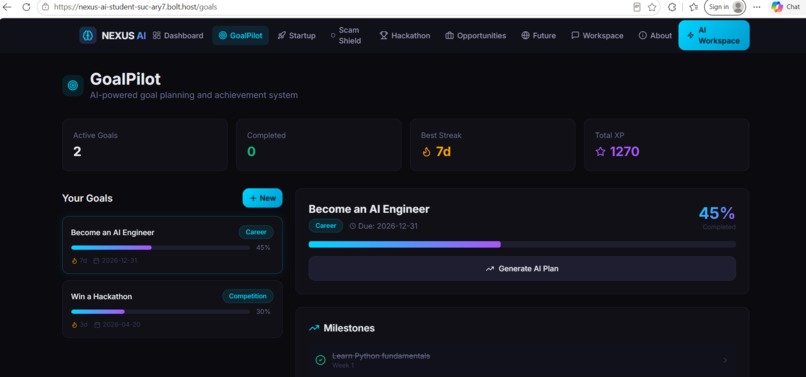The height and width of the screenshot is (377, 806).
Task: Launch the AI Workspace button
Action: coord(713,35)
